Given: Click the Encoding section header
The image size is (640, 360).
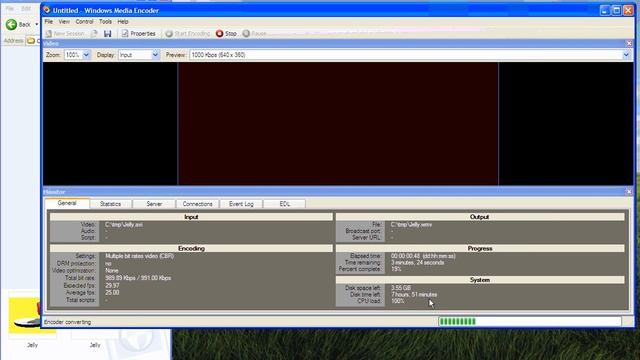Looking at the screenshot, I should (191, 248).
